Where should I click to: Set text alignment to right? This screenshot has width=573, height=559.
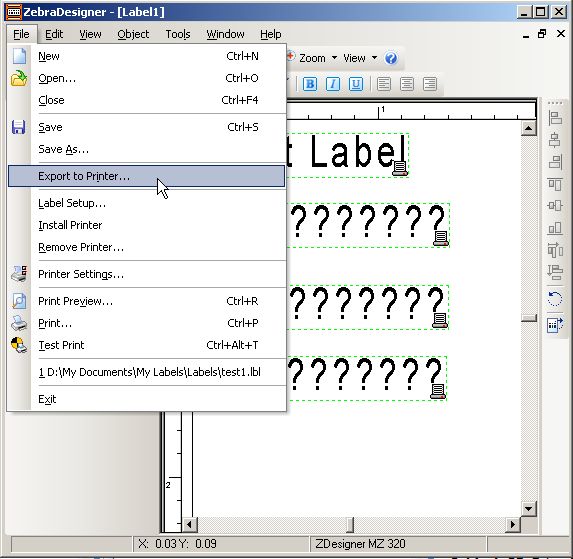[x=430, y=84]
